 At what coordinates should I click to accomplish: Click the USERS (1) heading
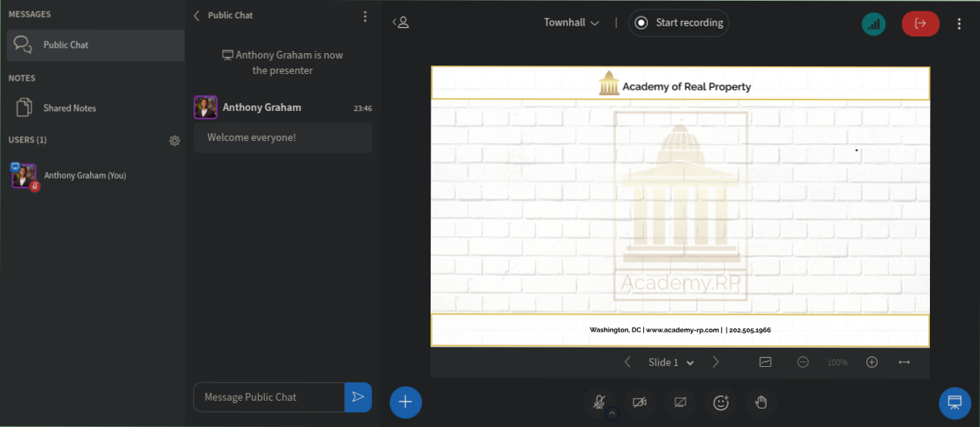click(28, 140)
